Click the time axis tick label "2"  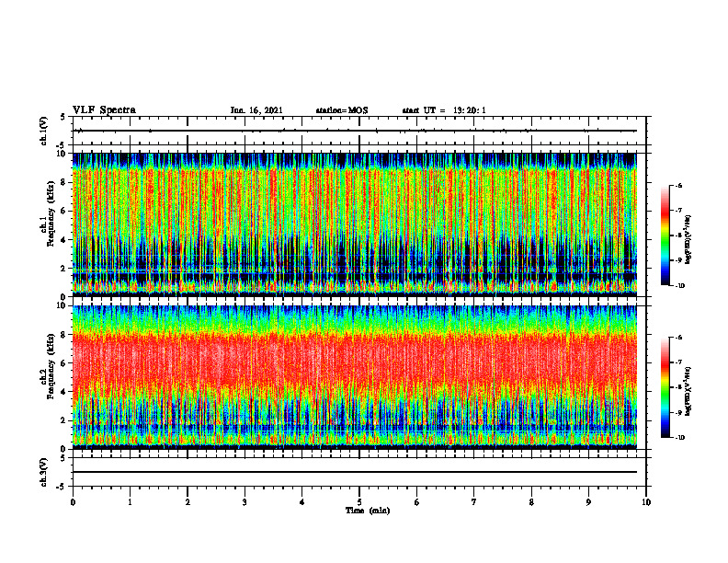point(188,502)
